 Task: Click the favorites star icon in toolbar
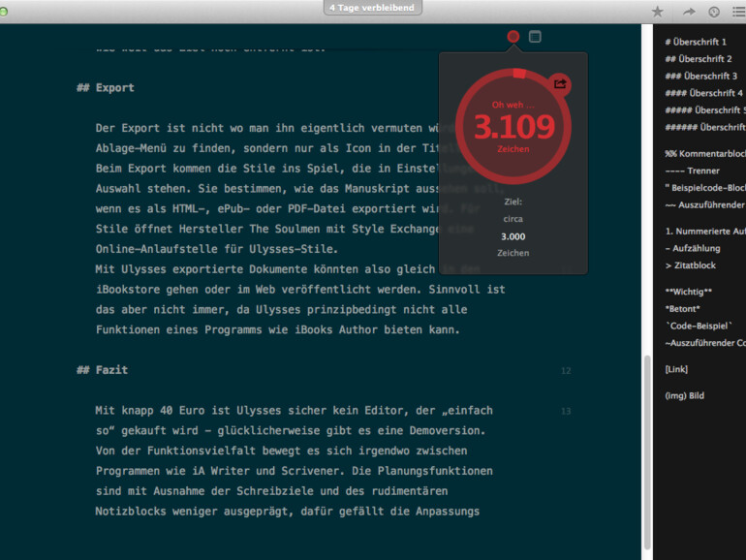657,12
